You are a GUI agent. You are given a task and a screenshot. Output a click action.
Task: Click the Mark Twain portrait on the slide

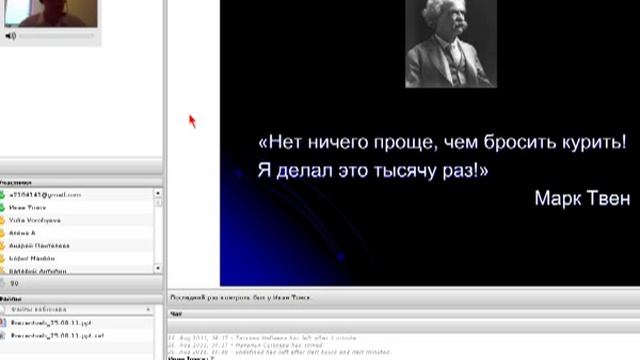point(451,43)
